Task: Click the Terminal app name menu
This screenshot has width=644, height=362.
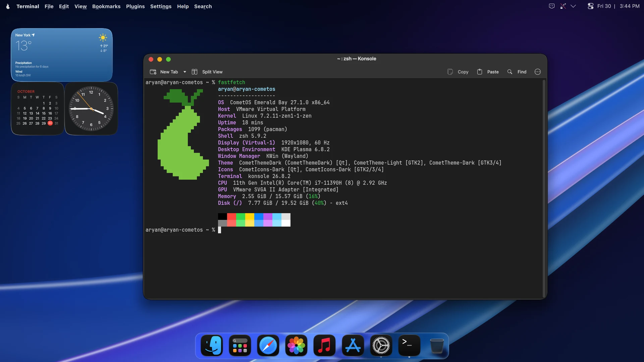Action: tap(28, 6)
